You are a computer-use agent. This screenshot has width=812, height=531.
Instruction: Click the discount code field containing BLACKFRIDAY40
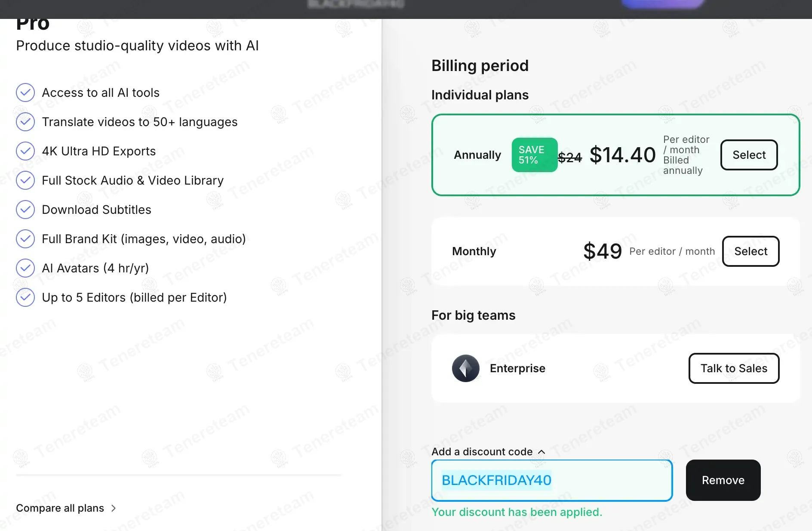click(551, 480)
